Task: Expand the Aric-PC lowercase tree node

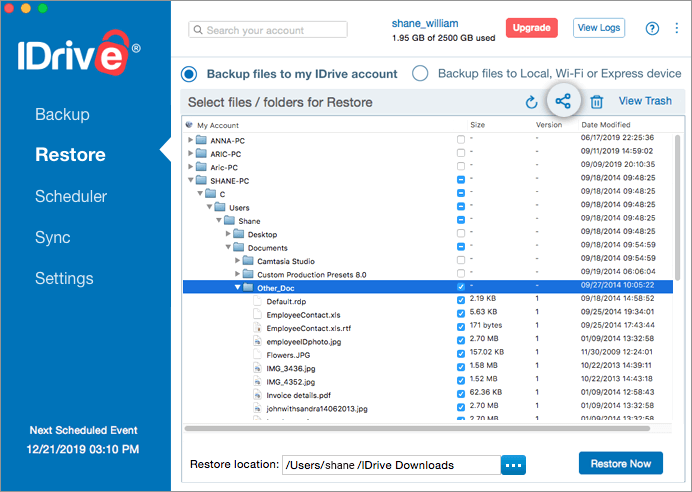Action: (x=190, y=166)
